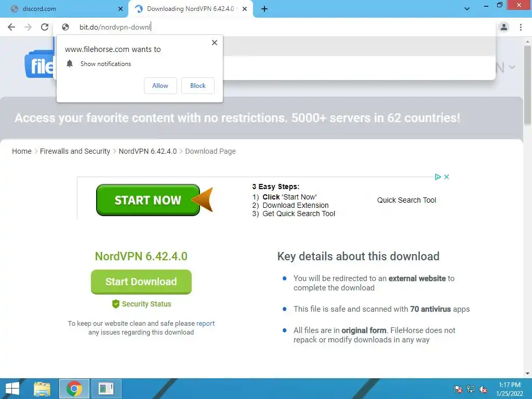Click the muted volume tray icon

(483, 389)
